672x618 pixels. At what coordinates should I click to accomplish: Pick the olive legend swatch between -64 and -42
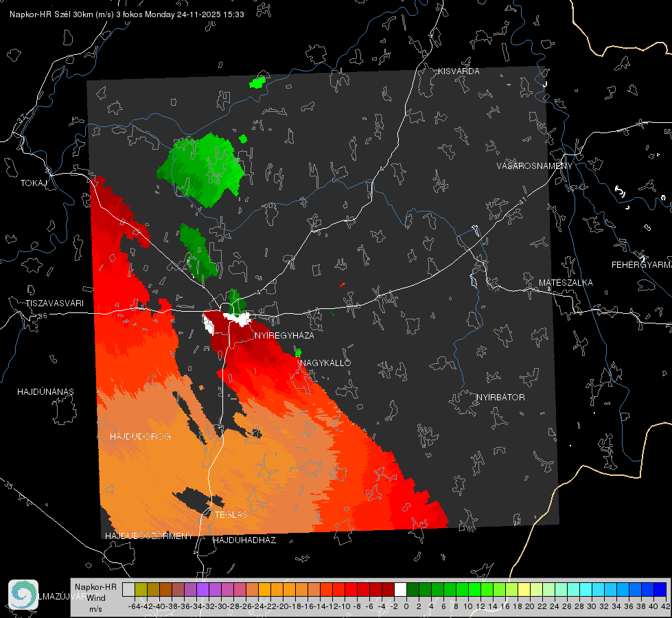(141, 589)
